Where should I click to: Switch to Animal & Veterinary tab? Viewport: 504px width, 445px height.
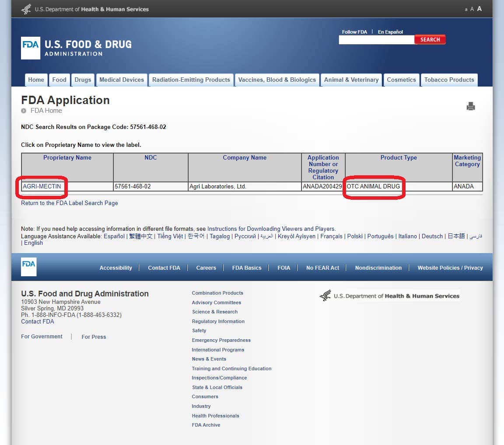click(x=351, y=80)
